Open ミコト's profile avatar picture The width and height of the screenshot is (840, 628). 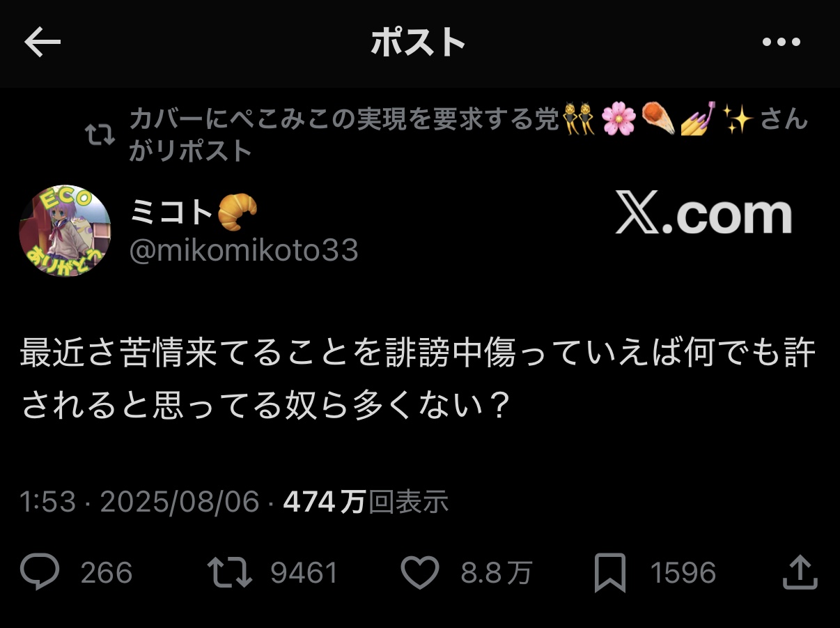[x=65, y=231]
